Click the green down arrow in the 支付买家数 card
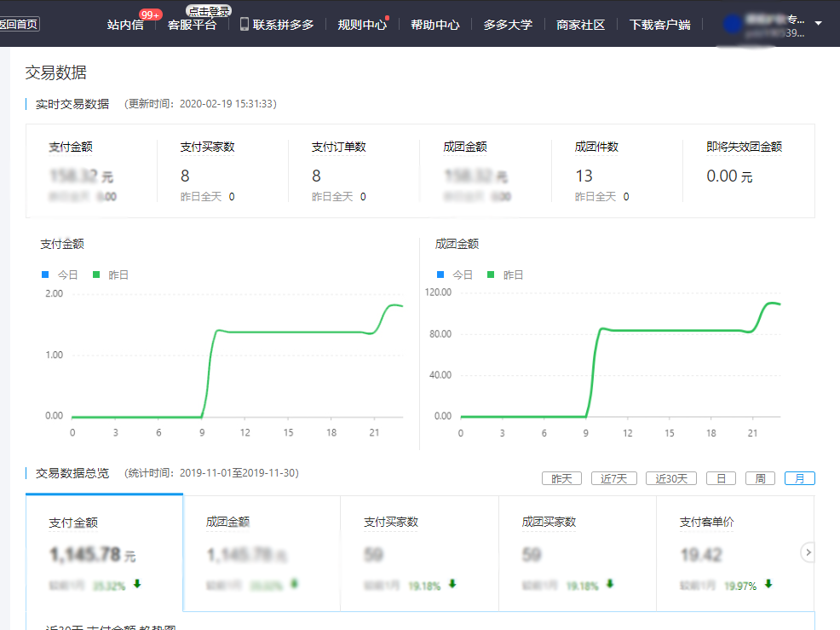 point(452,585)
